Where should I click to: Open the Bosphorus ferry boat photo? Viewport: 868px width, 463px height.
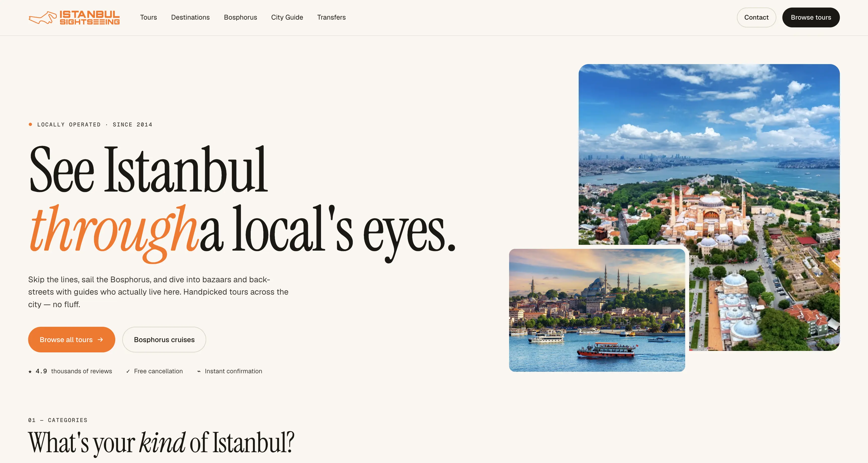597,310
